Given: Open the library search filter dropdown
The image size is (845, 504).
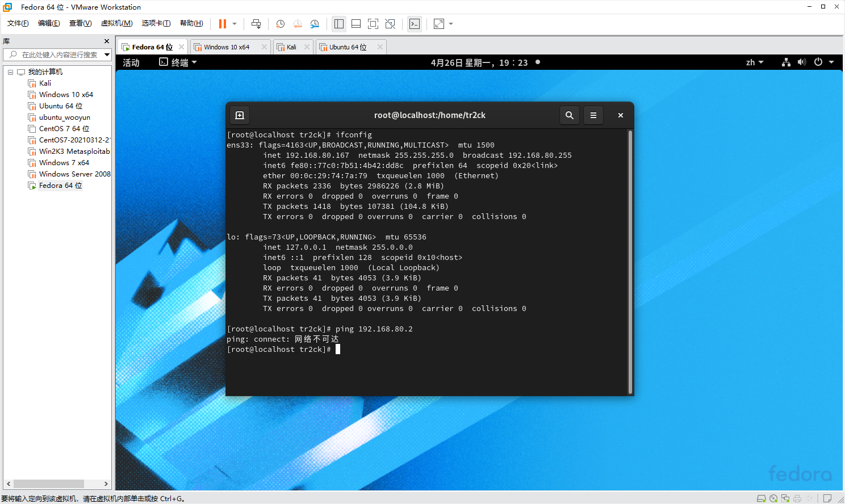Looking at the screenshot, I should 107,54.
